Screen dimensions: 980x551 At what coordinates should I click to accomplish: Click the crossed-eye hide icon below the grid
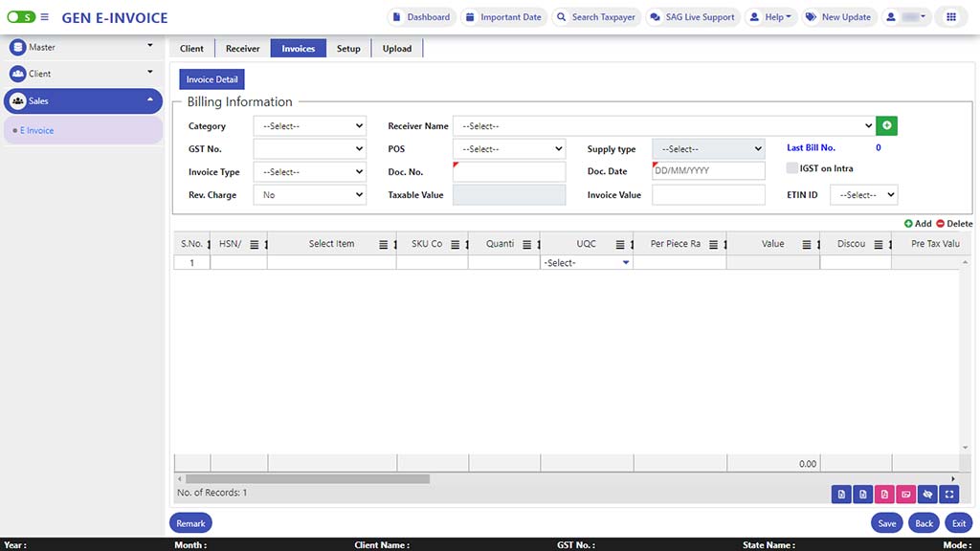tap(926, 494)
